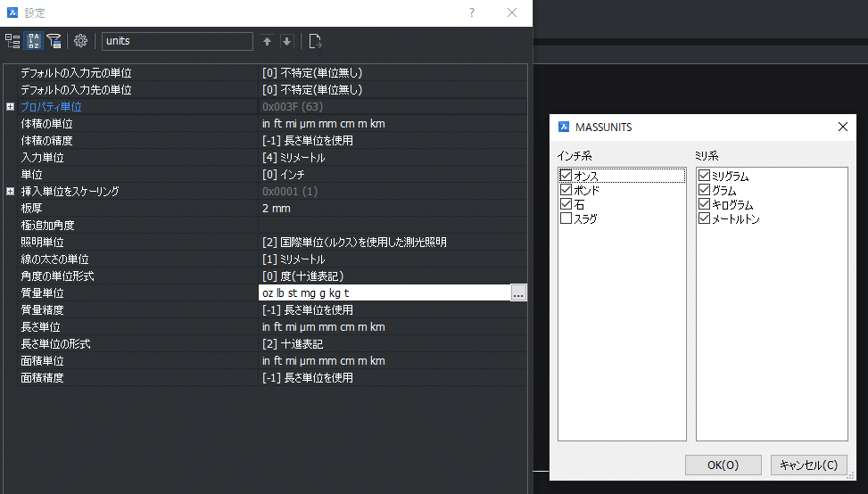Uncheck the オンス checkbox

[x=566, y=176]
